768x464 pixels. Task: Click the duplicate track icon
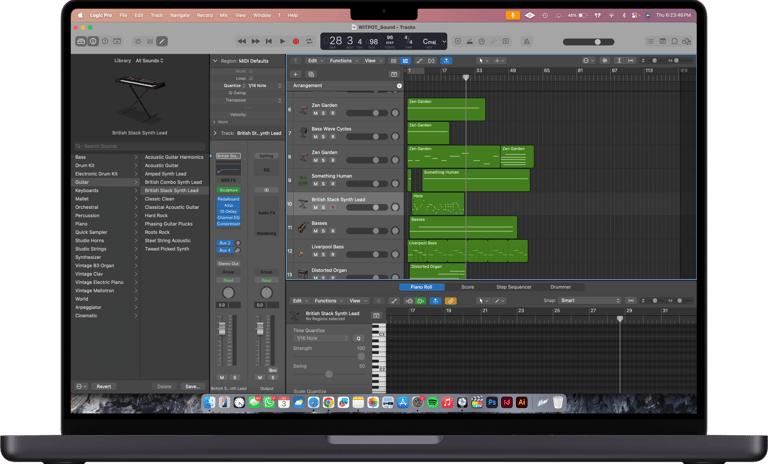click(x=309, y=74)
